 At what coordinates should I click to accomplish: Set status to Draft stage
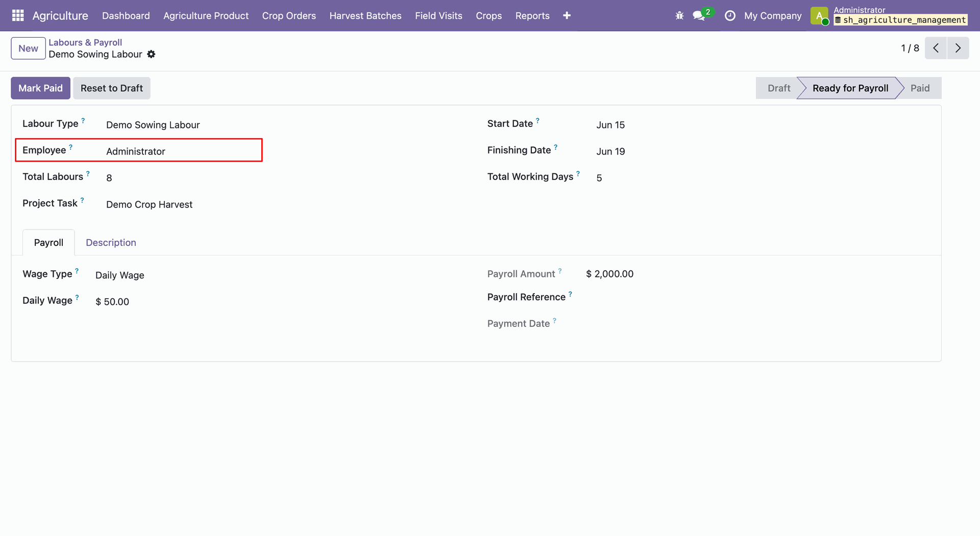[x=778, y=88]
